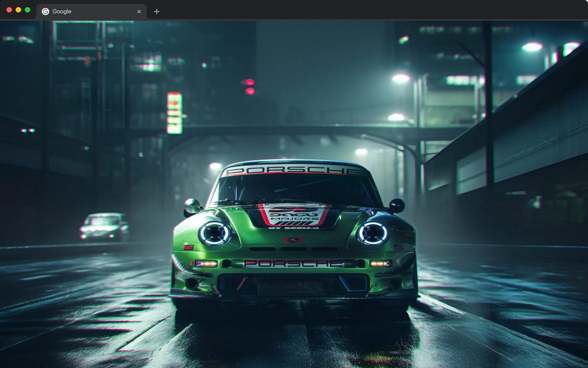
Task: Open a new tab with plus button
Action: point(157,11)
